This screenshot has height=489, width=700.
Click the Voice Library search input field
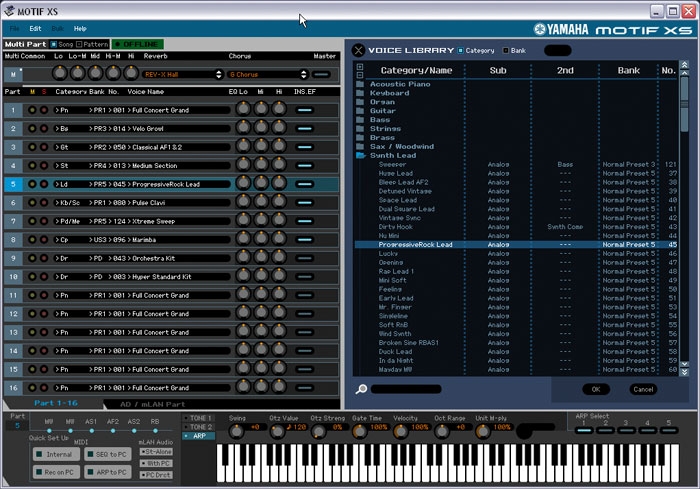click(x=406, y=389)
